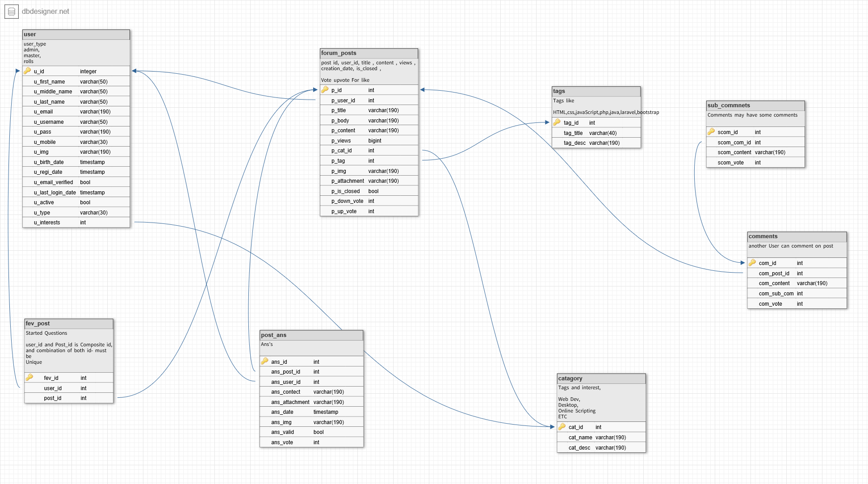This screenshot has height=484, width=868.
Task: Select the post_ans table header
Action: pos(311,335)
